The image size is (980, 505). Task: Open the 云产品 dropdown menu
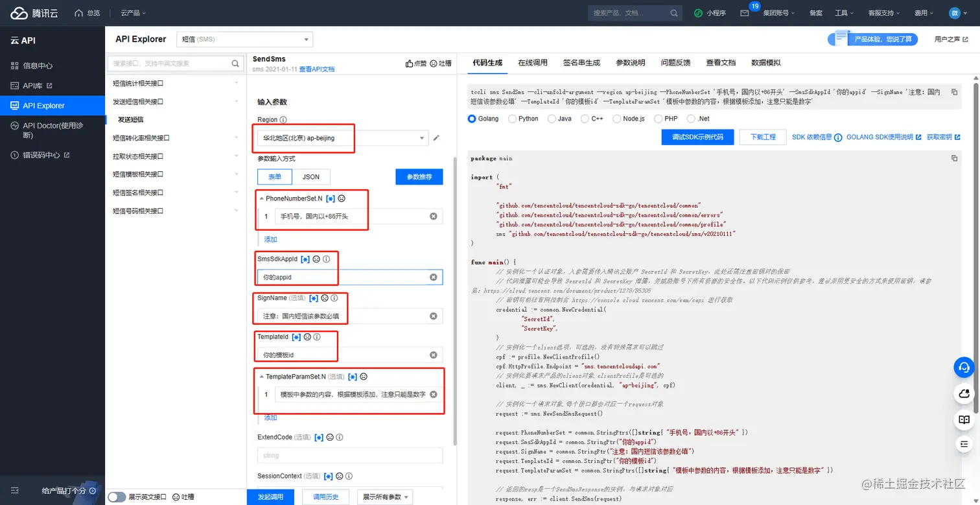click(x=133, y=13)
